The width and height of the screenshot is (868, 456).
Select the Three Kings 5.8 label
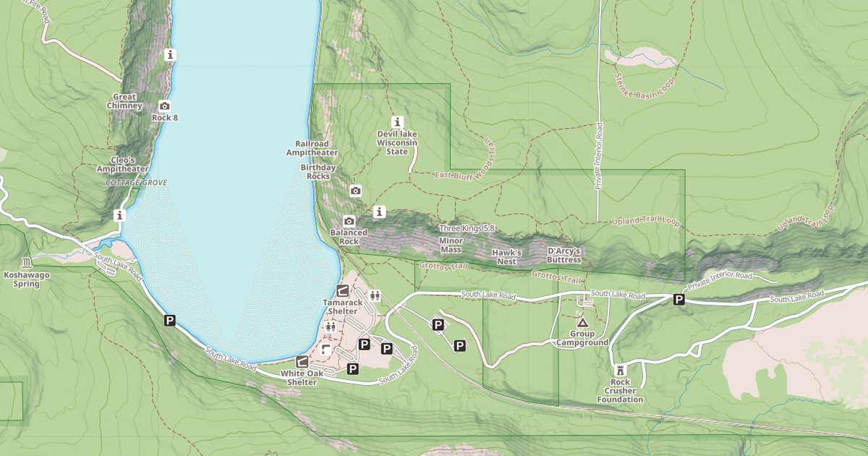click(x=467, y=228)
